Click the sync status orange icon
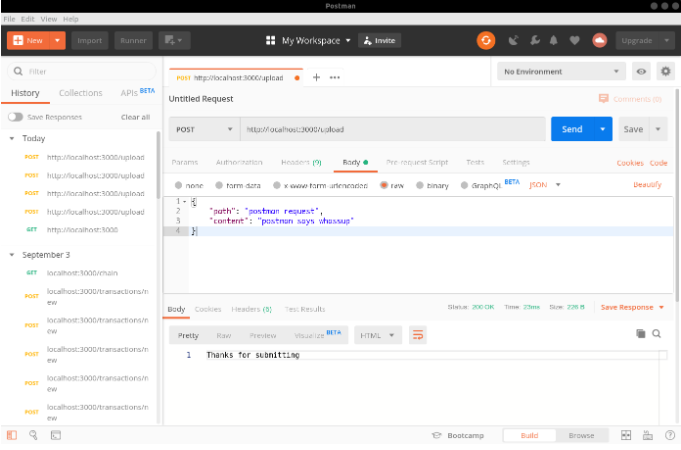 486,40
